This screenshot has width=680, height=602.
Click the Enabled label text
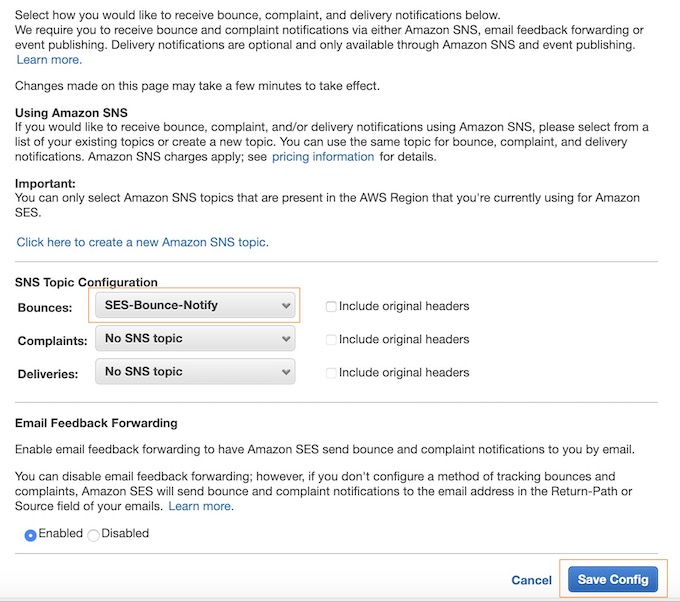point(60,533)
